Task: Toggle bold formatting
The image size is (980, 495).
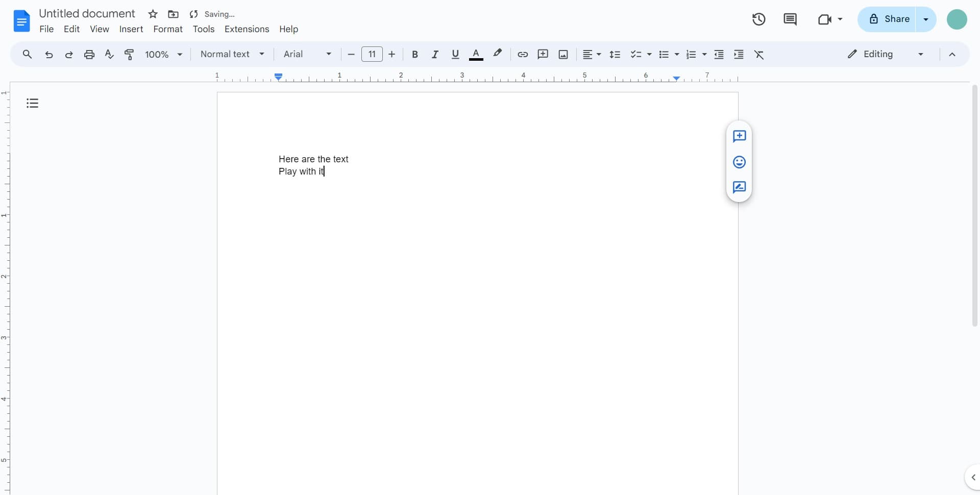Action: (x=415, y=55)
